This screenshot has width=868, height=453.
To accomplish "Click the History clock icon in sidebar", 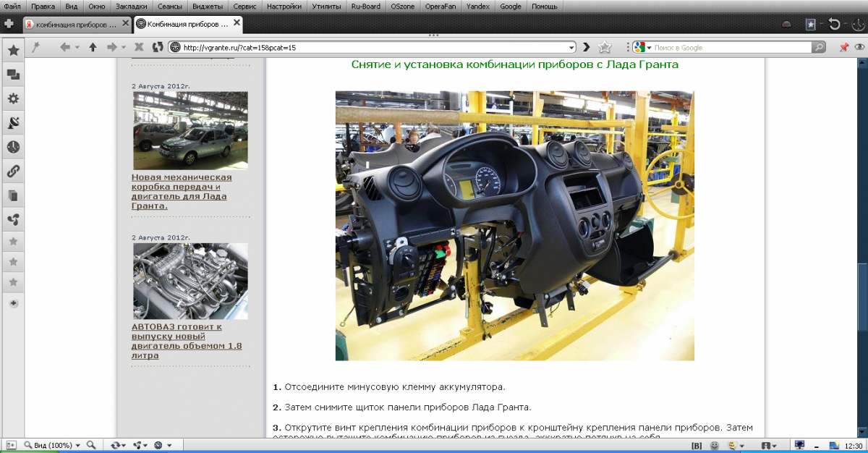I will coord(13,147).
